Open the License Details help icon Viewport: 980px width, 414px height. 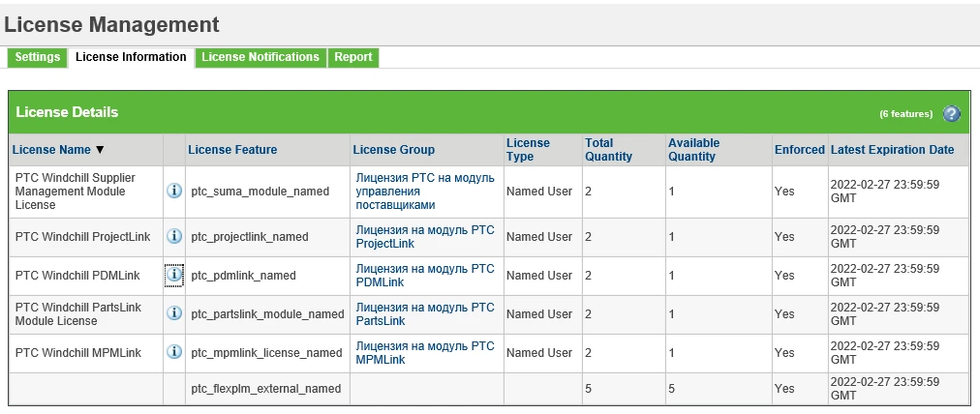pos(951,113)
